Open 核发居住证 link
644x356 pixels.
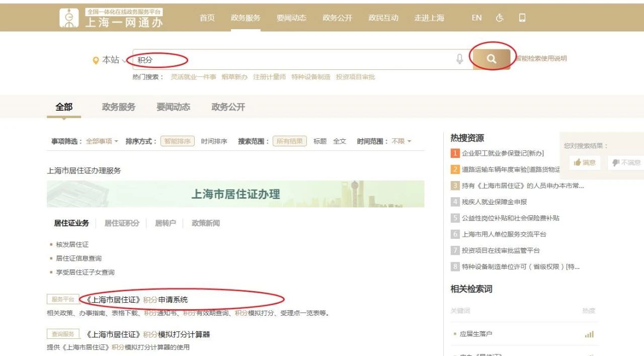(72, 244)
